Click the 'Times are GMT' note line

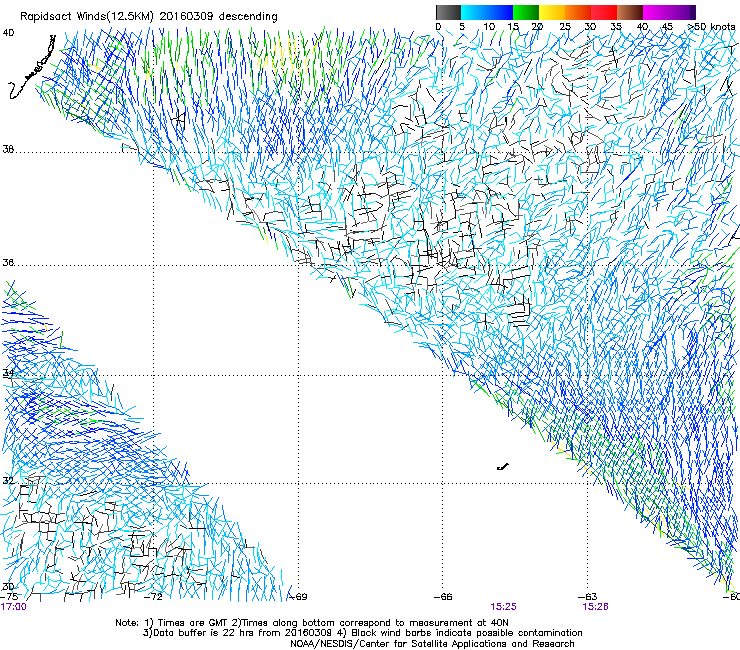312,623
